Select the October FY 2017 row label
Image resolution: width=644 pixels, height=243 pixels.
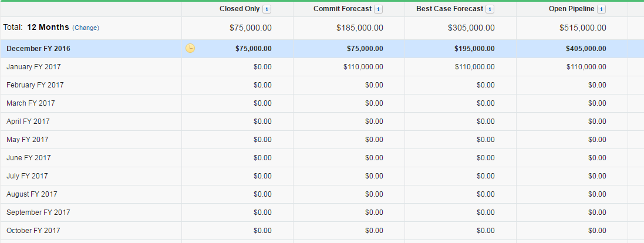[x=33, y=231]
